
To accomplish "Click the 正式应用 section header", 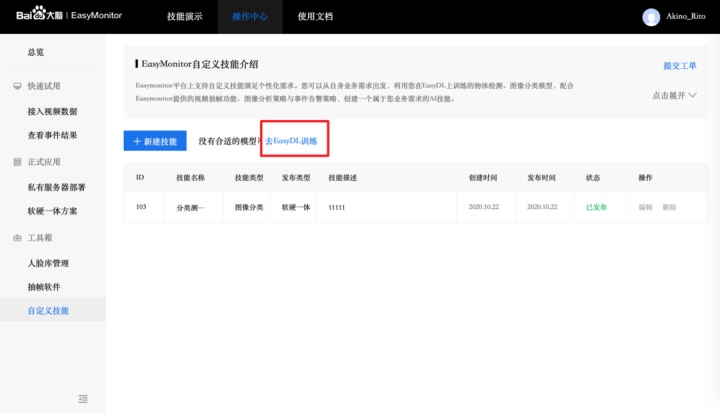I will (x=44, y=162).
